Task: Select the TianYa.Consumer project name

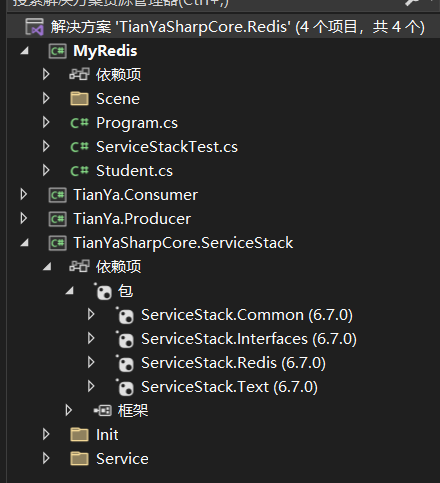Action: (136, 195)
